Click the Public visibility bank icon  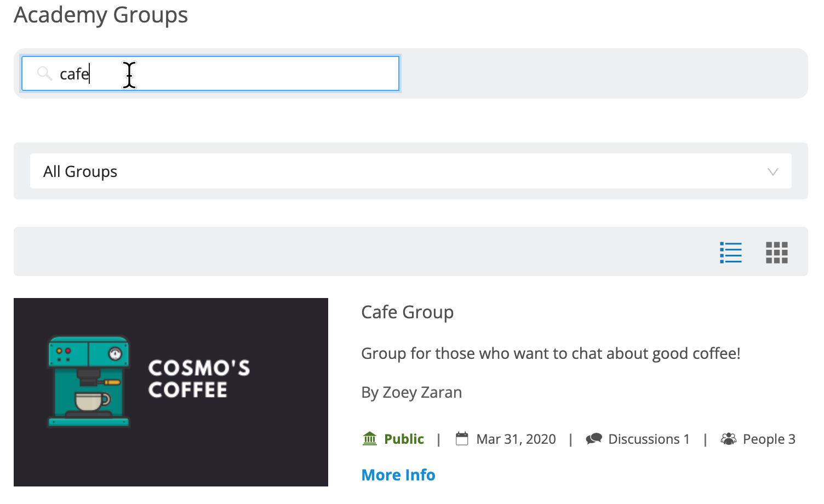(369, 438)
